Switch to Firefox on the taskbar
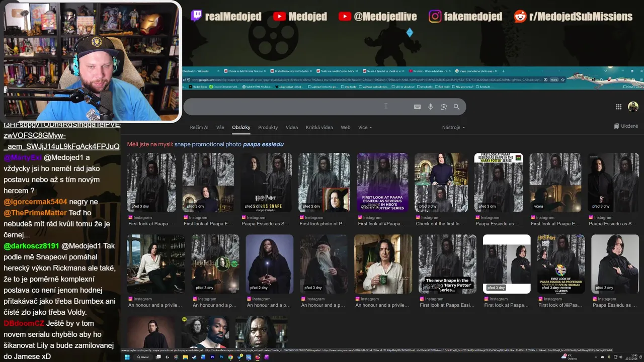 point(258,357)
